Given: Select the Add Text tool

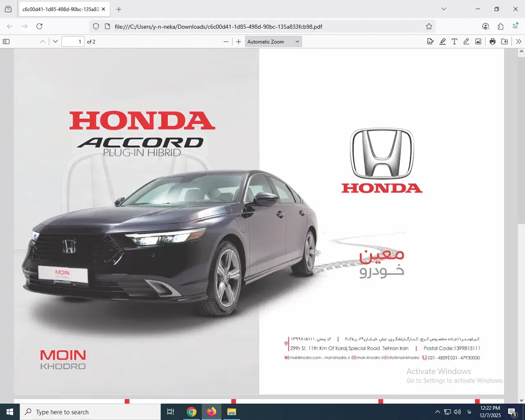Looking at the screenshot, I should 454,41.
